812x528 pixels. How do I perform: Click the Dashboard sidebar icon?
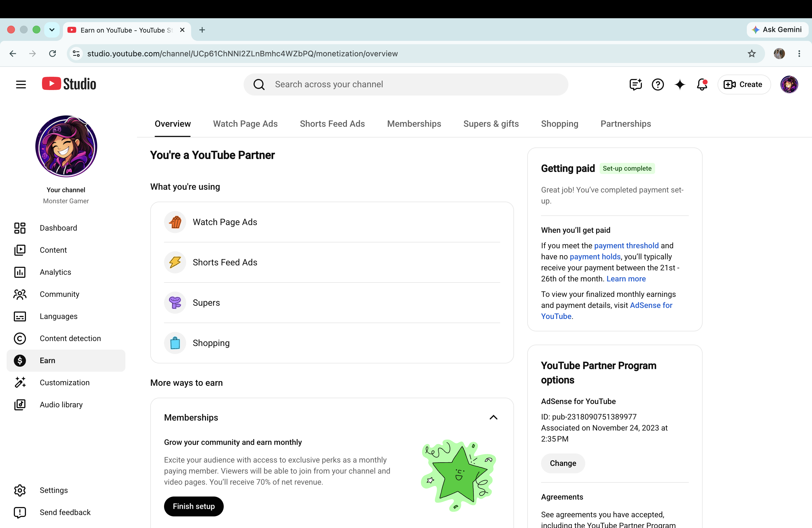coord(20,228)
